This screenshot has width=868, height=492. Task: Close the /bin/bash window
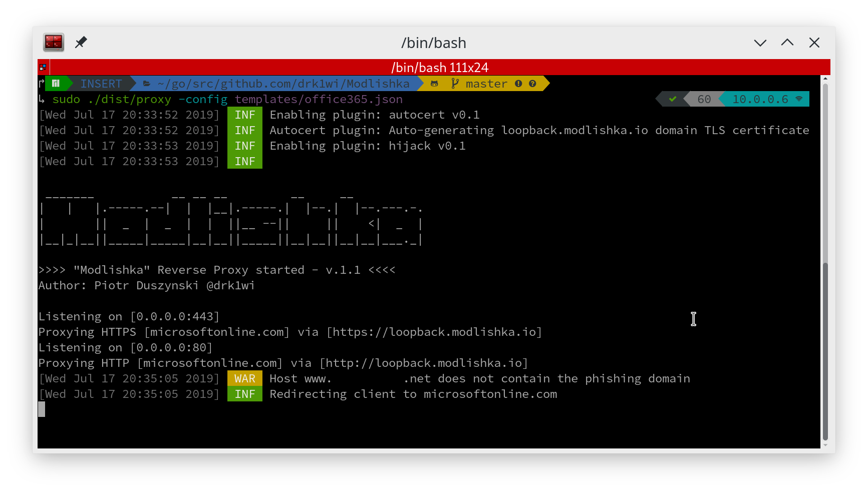(814, 43)
